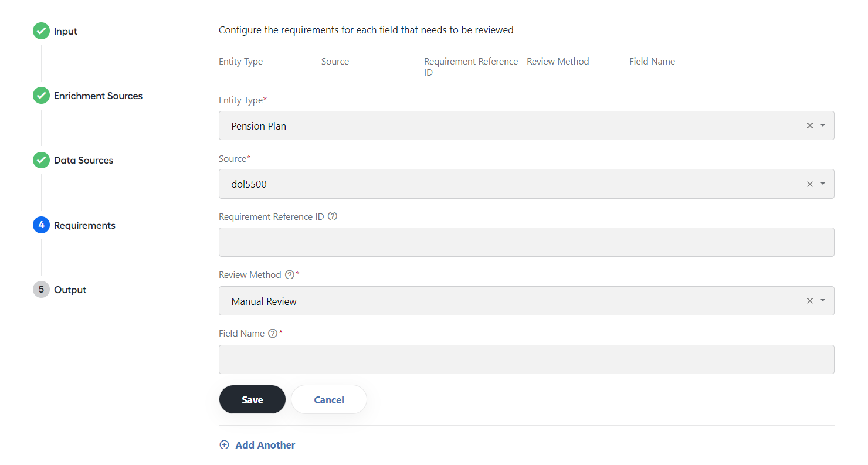Clear the dol5500 source selection
Screen dimensions: 868x465
coord(810,184)
